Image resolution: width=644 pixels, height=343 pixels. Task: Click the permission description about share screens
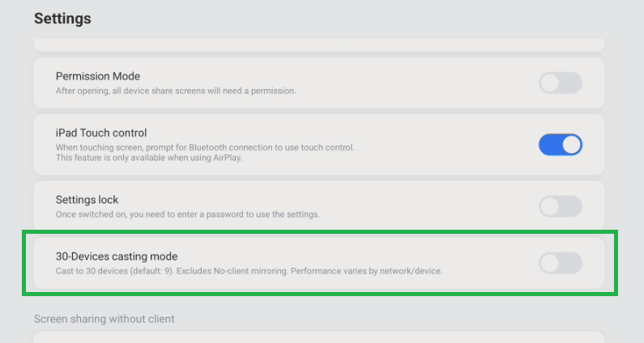point(176,91)
